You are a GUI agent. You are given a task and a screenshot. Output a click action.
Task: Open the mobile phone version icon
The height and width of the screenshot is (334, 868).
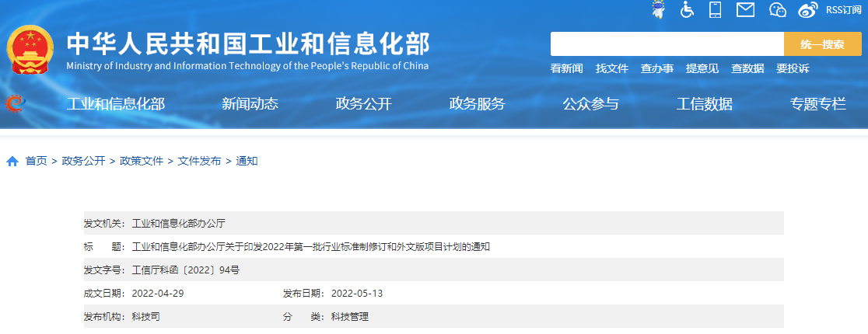[x=716, y=9]
